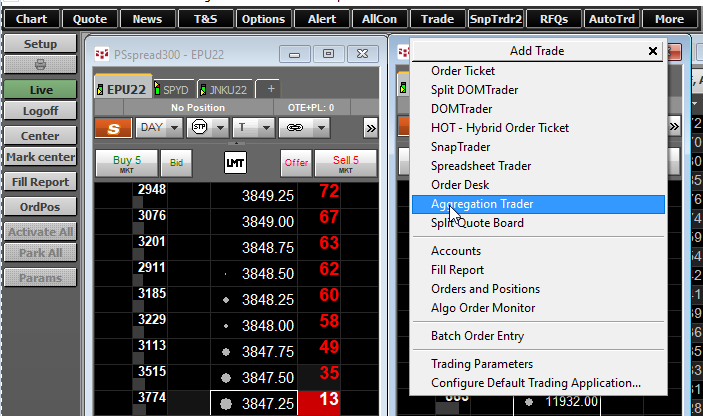Choose Algo Order Monitor menu entry
The width and height of the screenshot is (703, 416).
click(x=483, y=308)
